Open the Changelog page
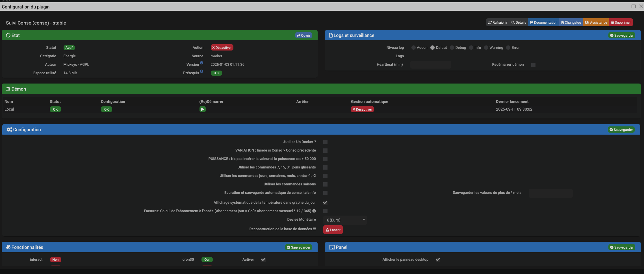644x274 pixels. pyautogui.click(x=571, y=23)
